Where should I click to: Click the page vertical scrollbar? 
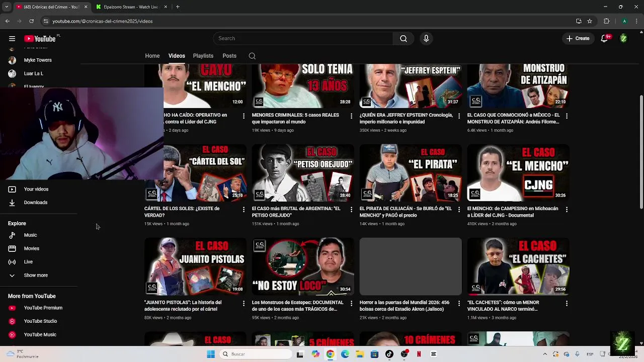tap(641, 151)
